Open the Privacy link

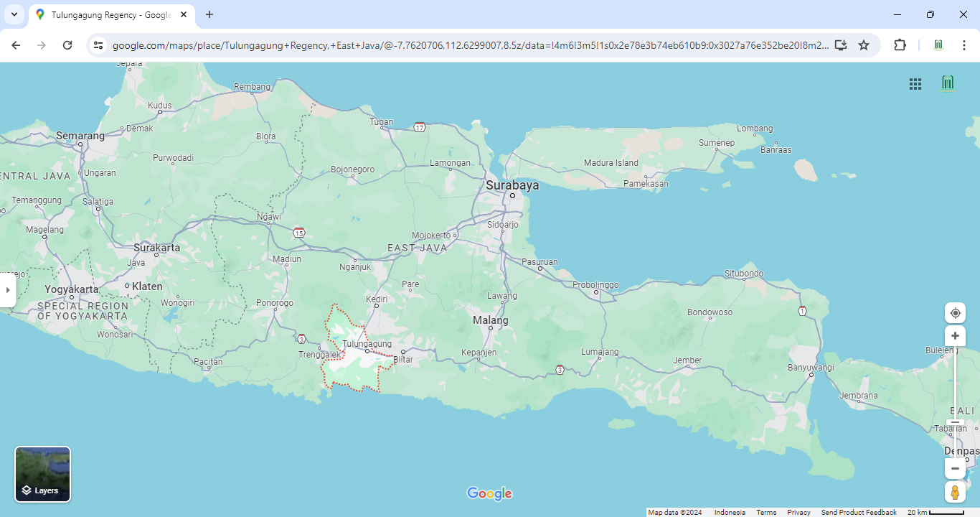point(798,512)
